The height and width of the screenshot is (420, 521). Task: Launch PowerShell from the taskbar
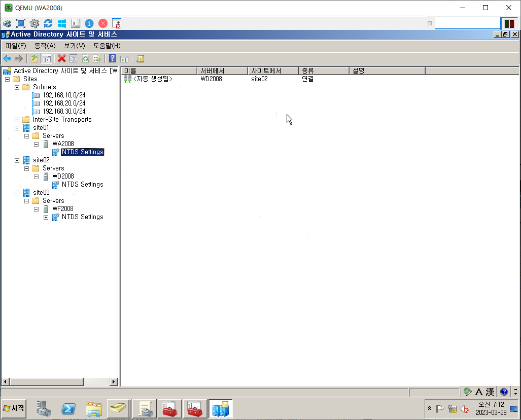tap(68, 409)
